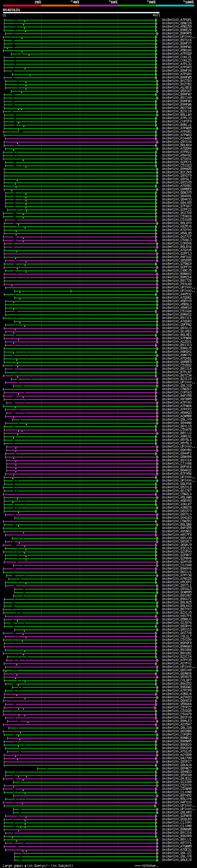Select the UniRef100_A5AHQ3 label
Screen dimensions: 197x868
click(x=176, y=413)
